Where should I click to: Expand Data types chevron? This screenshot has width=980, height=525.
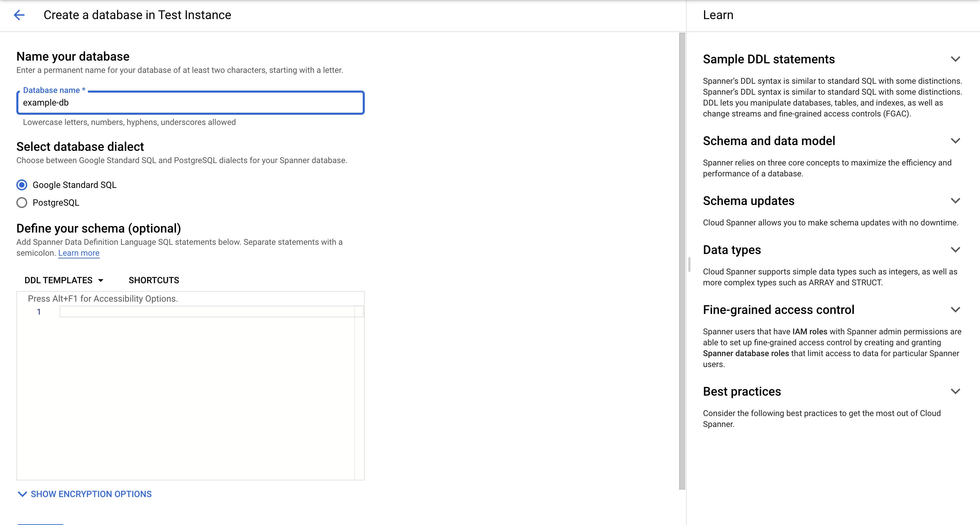[955, 250]
